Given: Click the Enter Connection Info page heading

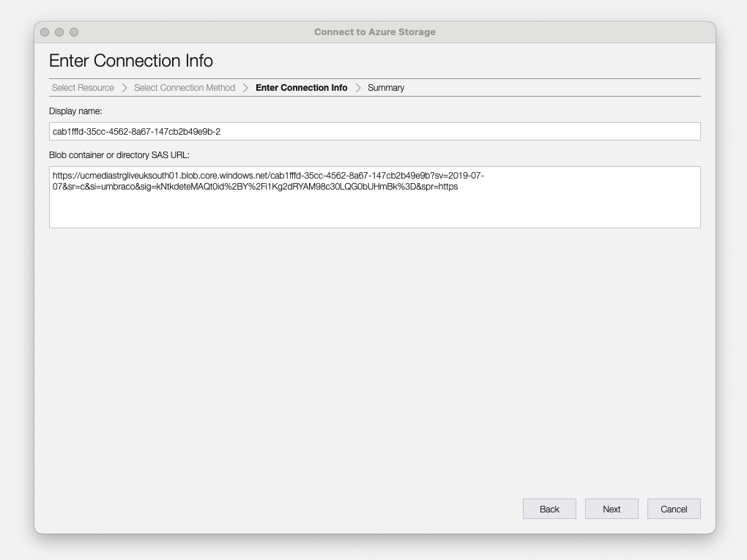Looking at the screenshot, I should pyautogui.click(x=130, y=61).
